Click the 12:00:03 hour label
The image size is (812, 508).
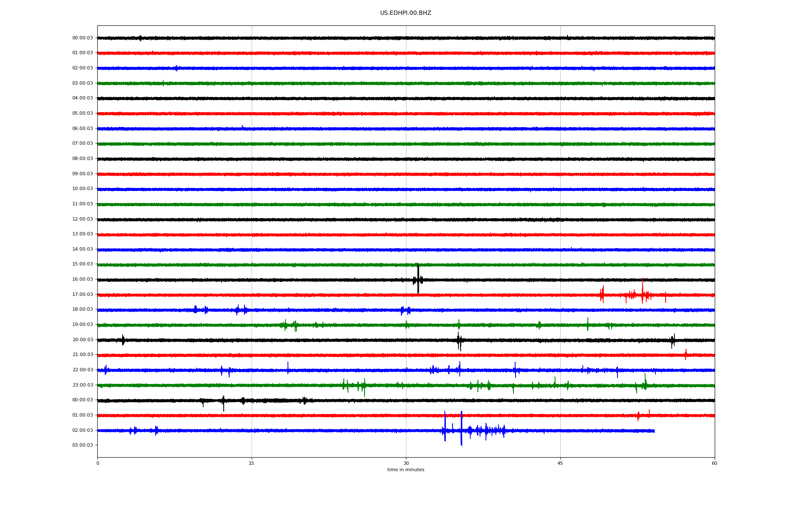(82, 219)
